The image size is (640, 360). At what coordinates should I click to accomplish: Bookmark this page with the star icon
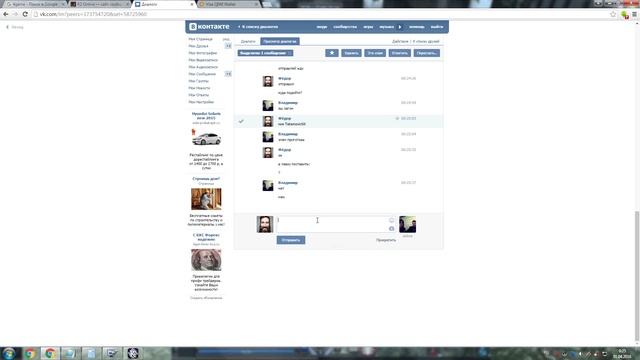pyautogui.click(x=613, y=14)
